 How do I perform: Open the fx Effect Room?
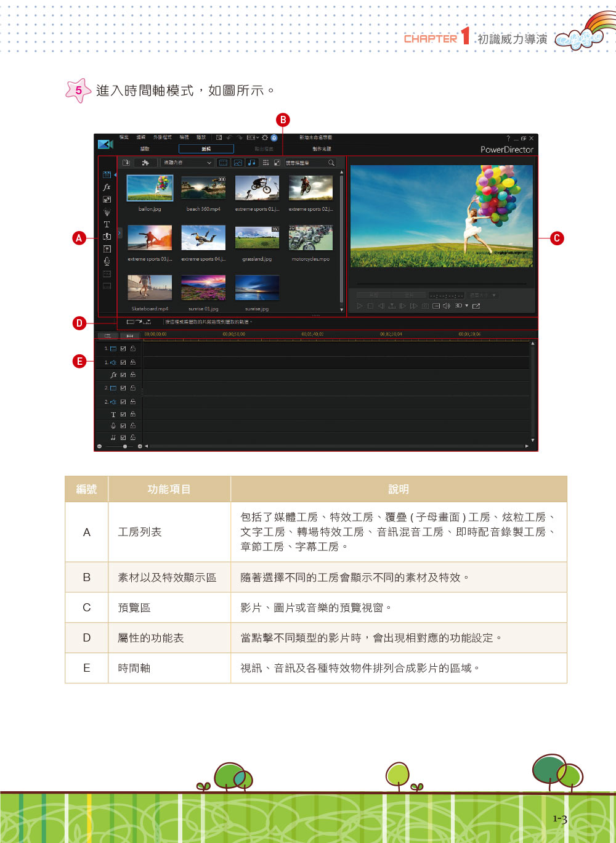tap(107, 187)
